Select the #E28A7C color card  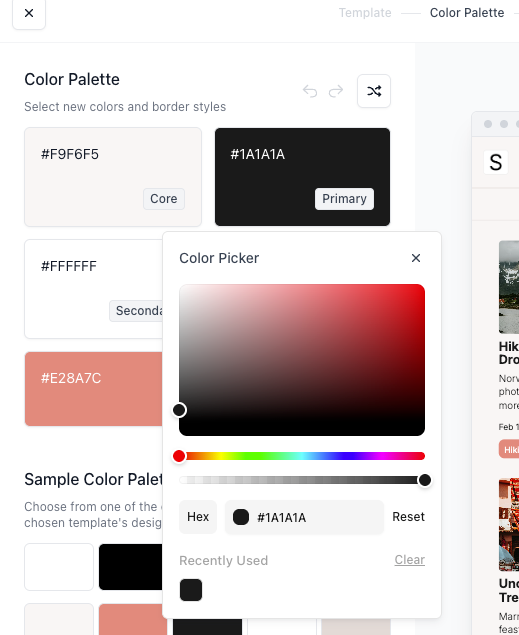tap(94, 389)
